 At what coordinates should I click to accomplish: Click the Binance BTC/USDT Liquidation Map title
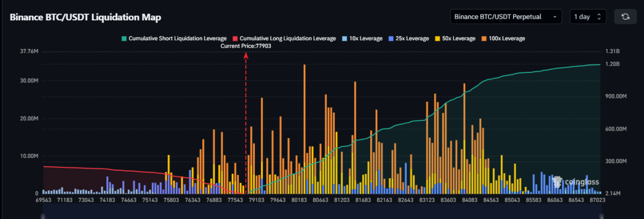[x=85, y=17]
